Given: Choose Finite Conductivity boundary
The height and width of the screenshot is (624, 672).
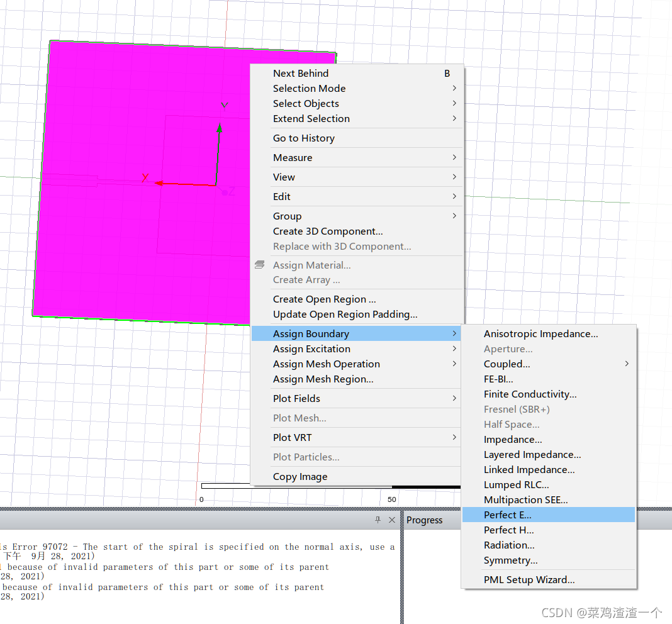Looking at the screenshot, I should coord(549,394).
